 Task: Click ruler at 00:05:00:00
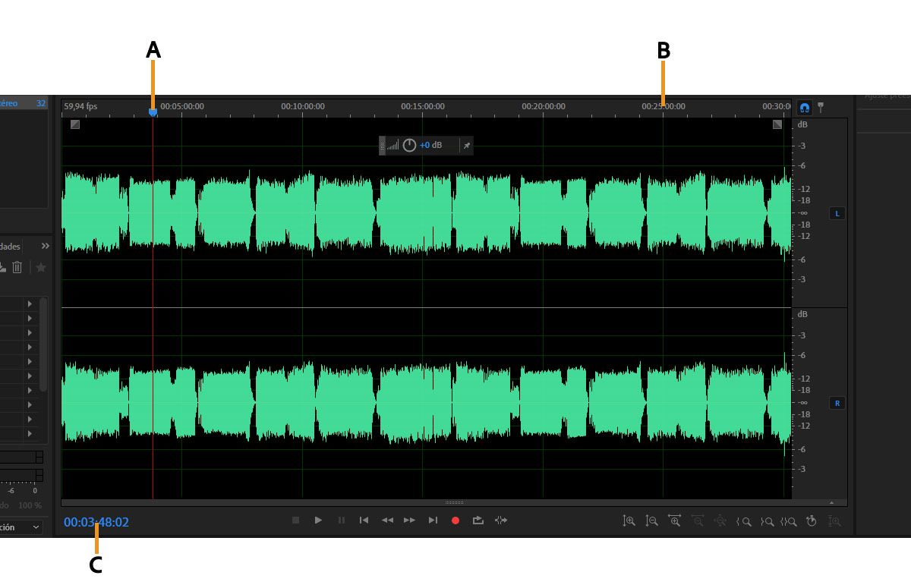tap(182, 107)
